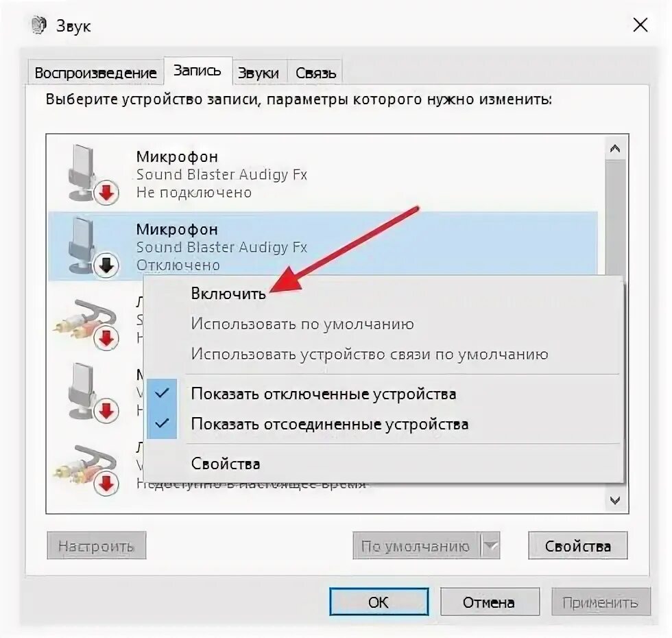Choose 'Включить' from the context menu
672x638 pixels.
coord(228,294)
